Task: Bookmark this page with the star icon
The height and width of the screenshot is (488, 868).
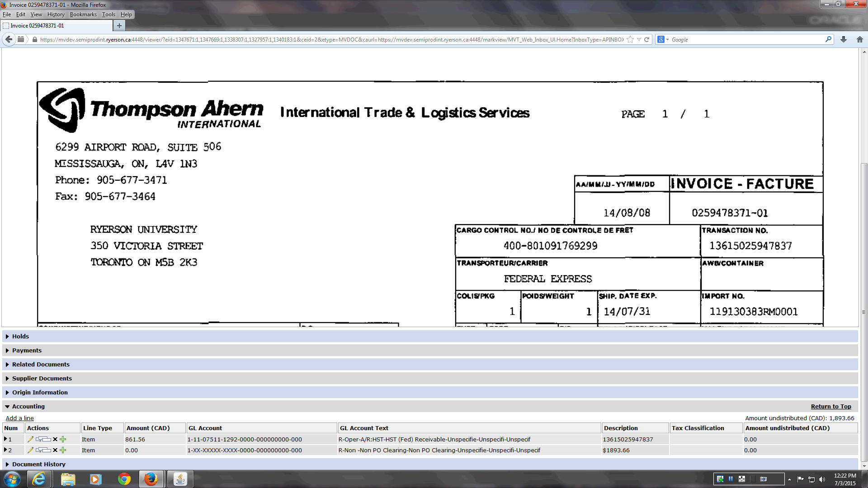Action: tap(630, 39)
